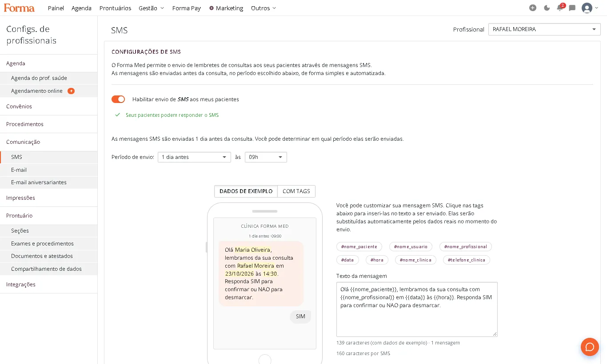Open Seções under Prontuário

(x=49, y=231)
